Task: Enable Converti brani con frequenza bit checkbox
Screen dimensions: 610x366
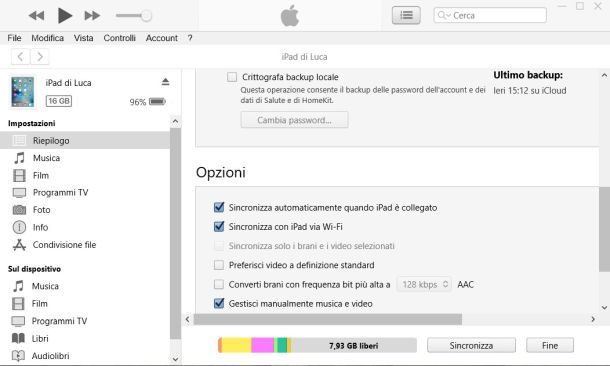Action: [219, 284]
